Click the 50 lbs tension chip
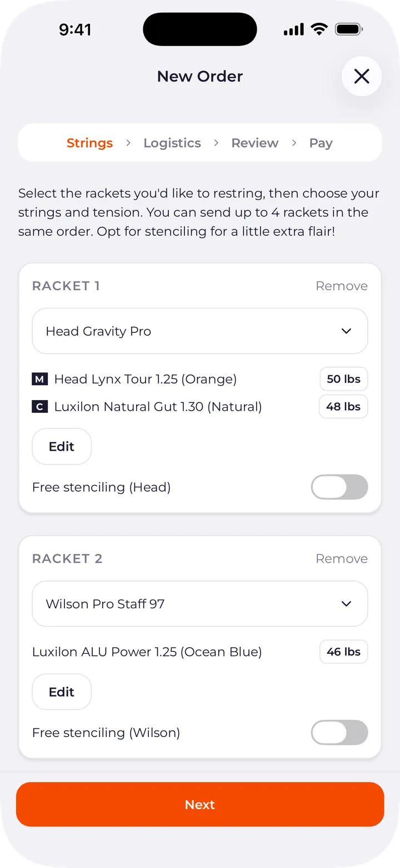The image size is (400, 868). click(x=343, y=380)
